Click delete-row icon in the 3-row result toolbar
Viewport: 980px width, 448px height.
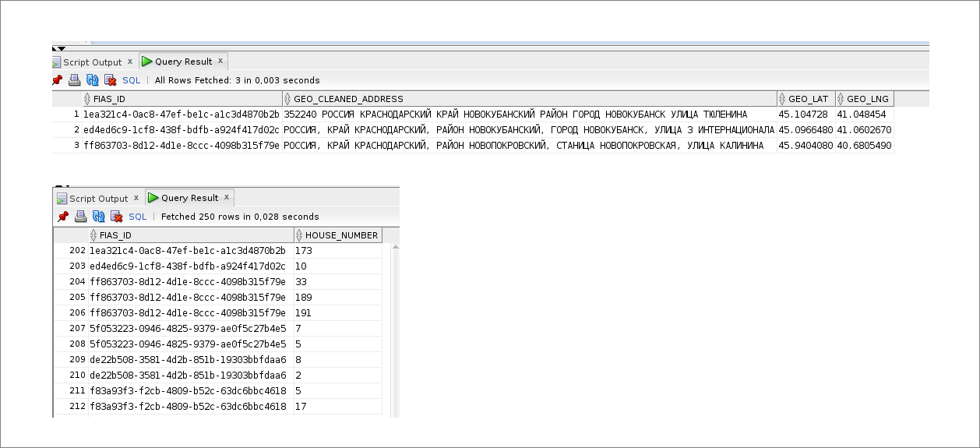coord(110,80)
